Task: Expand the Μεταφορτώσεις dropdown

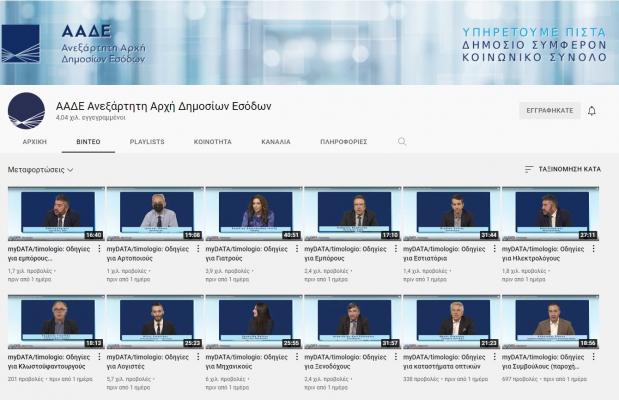Action: [x=41, y=170]
